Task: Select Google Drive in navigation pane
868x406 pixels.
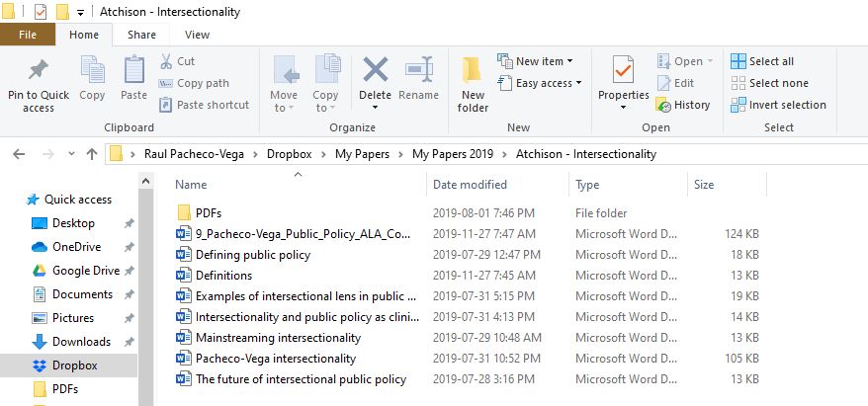Action: pyautogui.click(x=86, y=271)
